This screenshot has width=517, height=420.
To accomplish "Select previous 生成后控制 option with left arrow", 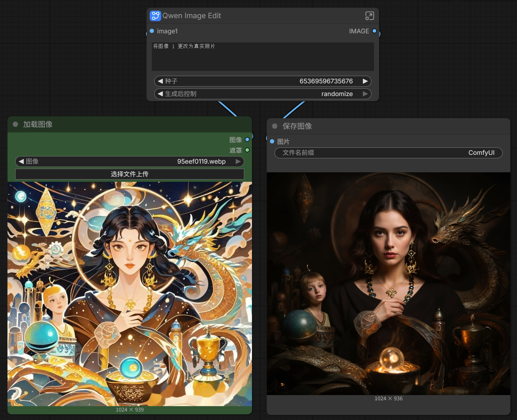I will click(161, 94).
